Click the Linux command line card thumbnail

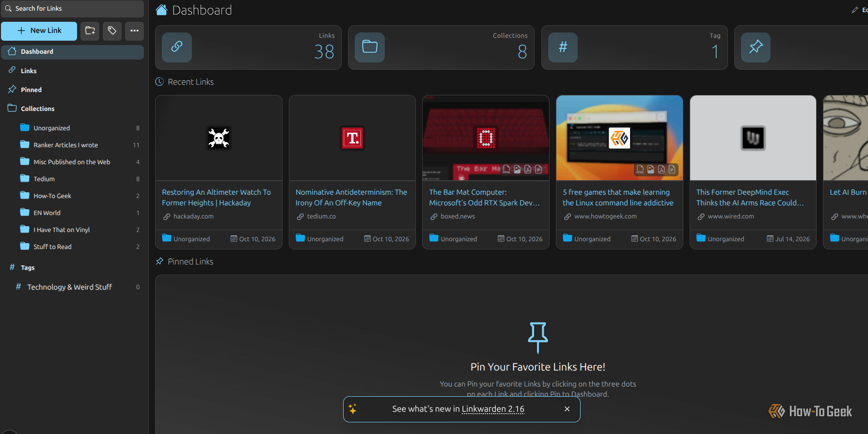click(619, 138)
